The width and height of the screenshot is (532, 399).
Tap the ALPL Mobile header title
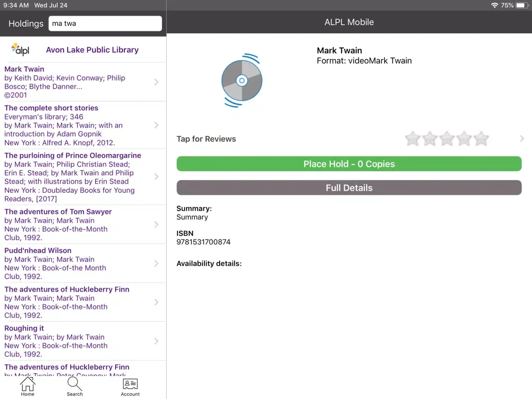pos(349,22)
